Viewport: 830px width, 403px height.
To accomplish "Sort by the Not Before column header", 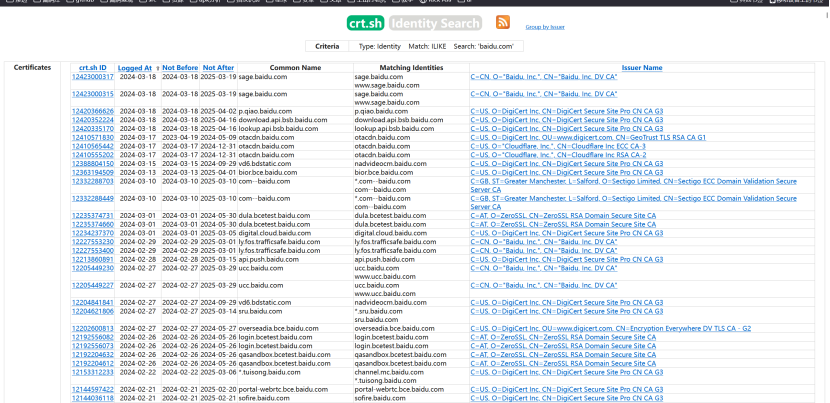I will point(180,68).
